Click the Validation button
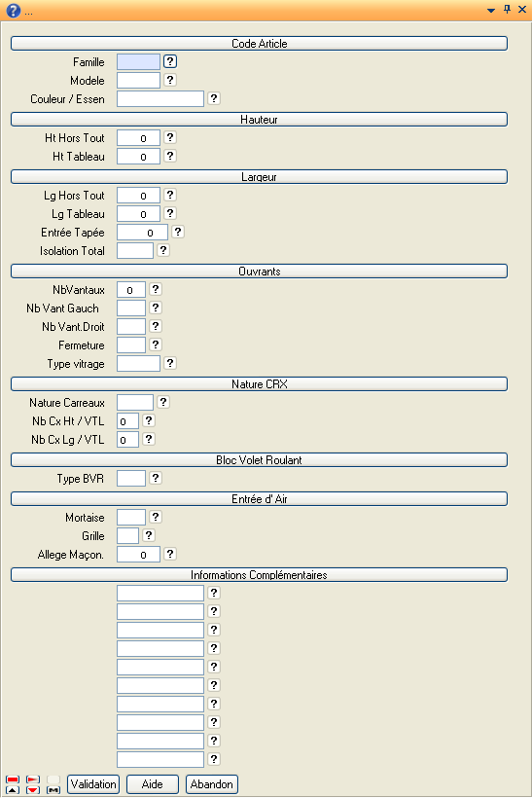The image size is (532, 798). point(93,784)
